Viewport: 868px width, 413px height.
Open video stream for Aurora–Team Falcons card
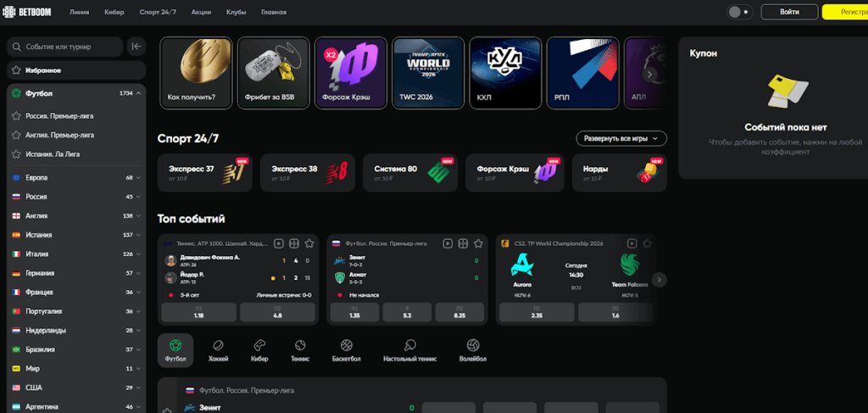click(632, 243)
